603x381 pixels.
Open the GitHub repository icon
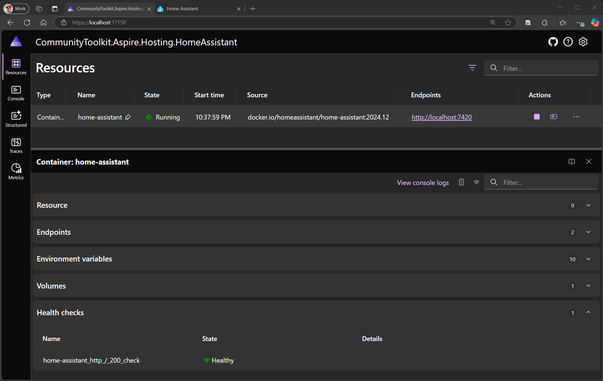[x=553, y=42]
